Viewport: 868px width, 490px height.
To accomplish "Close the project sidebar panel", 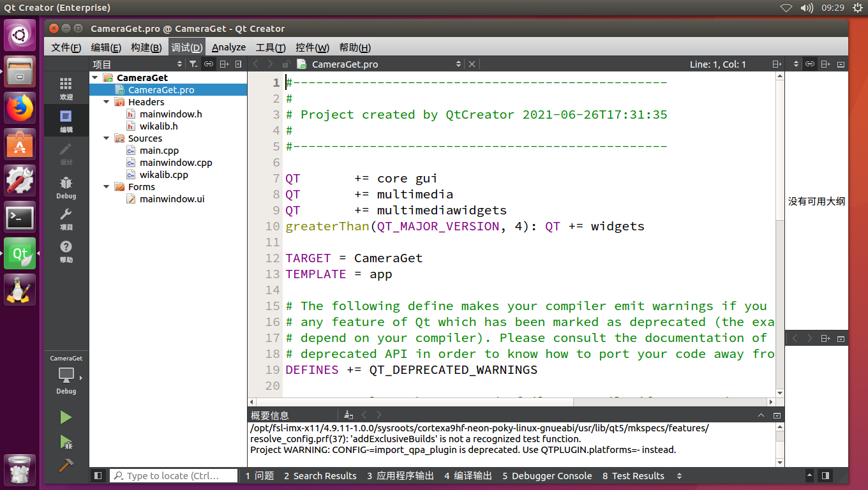I will 239,64.
